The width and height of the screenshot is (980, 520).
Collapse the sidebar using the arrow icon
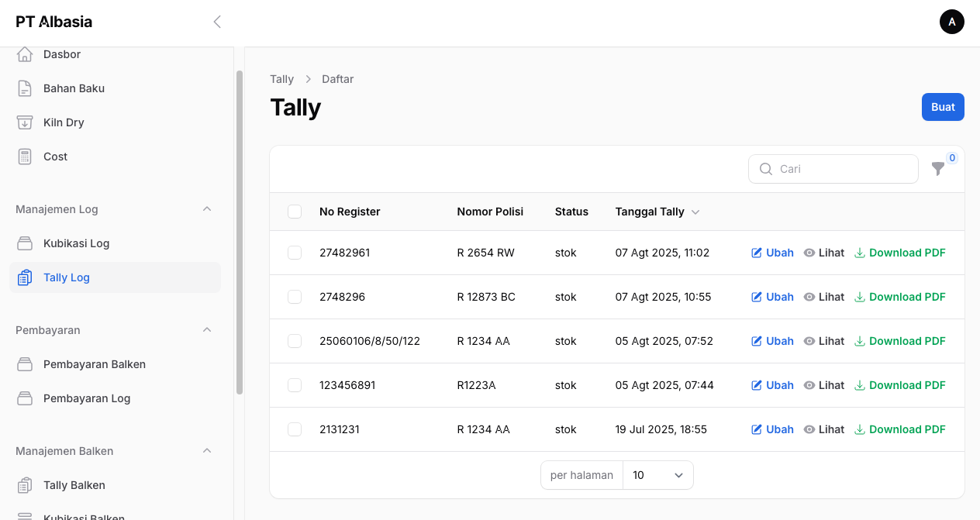coord(217,22)
